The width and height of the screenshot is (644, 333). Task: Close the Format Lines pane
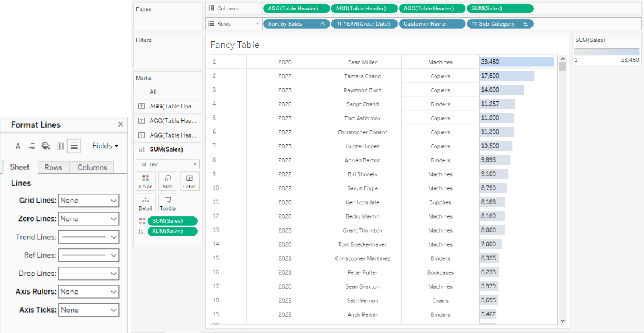tap(121, 124)
